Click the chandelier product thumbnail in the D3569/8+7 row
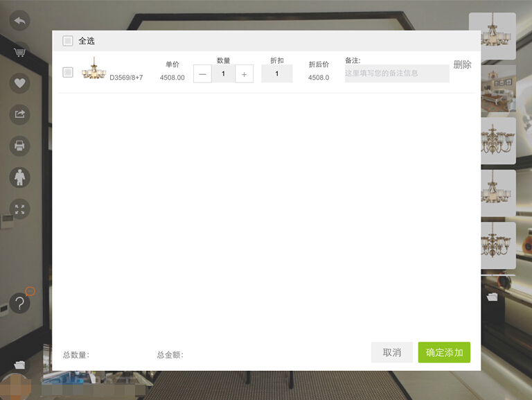 click(94, 68)
